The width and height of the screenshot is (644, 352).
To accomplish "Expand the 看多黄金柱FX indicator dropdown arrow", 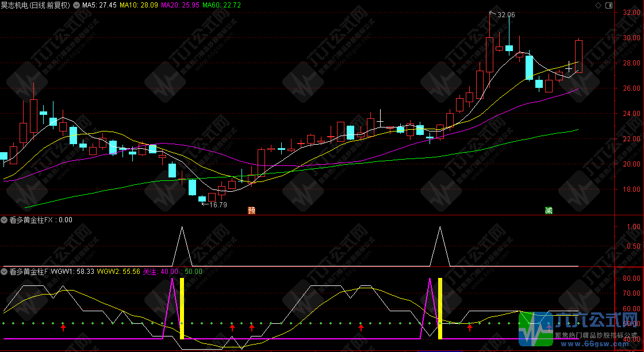I will click(5, 219).
